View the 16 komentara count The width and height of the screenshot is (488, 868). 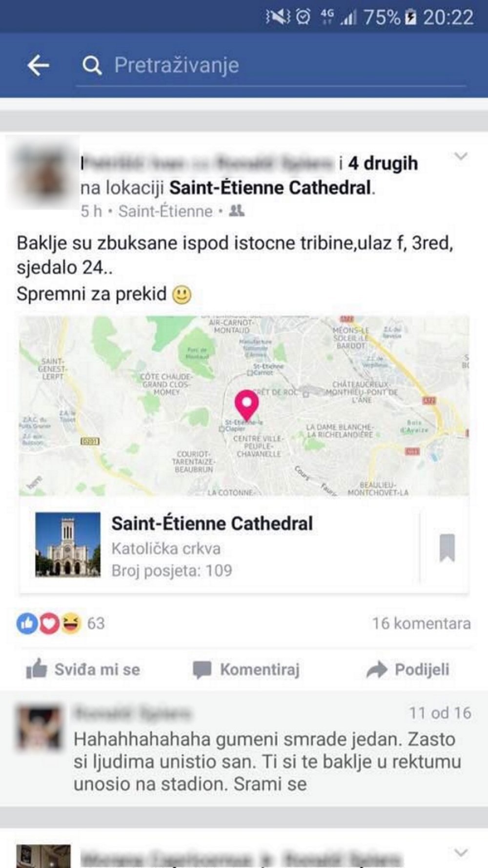tap(422, 623)
